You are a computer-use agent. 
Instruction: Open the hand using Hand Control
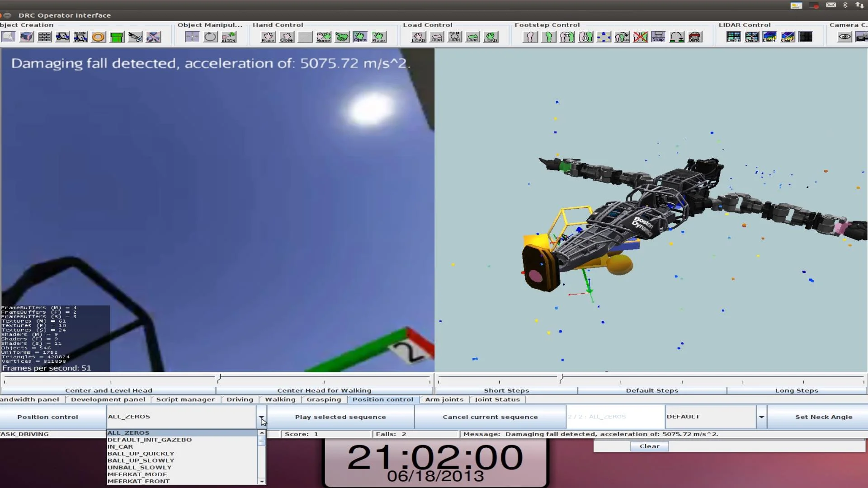pos(360,37)
